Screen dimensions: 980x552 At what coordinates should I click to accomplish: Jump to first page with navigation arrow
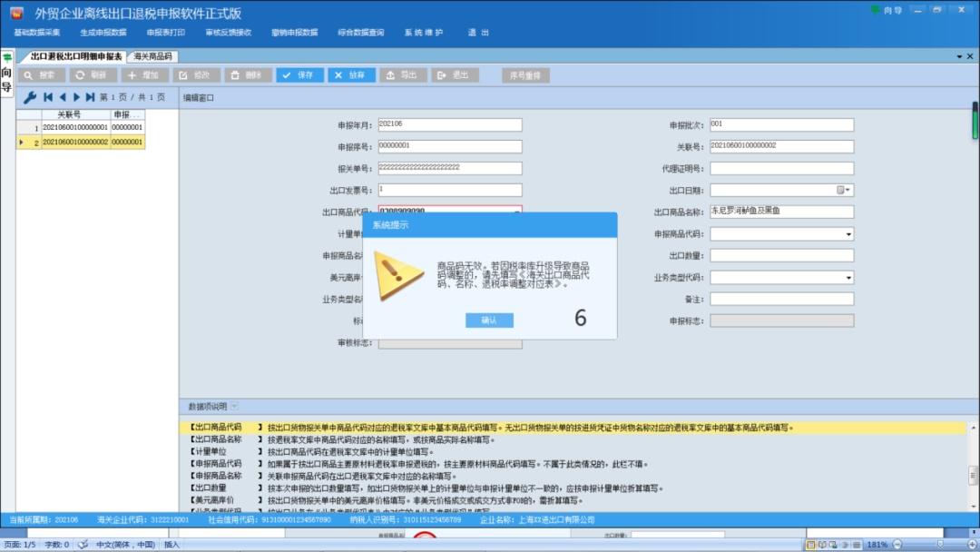48,97
